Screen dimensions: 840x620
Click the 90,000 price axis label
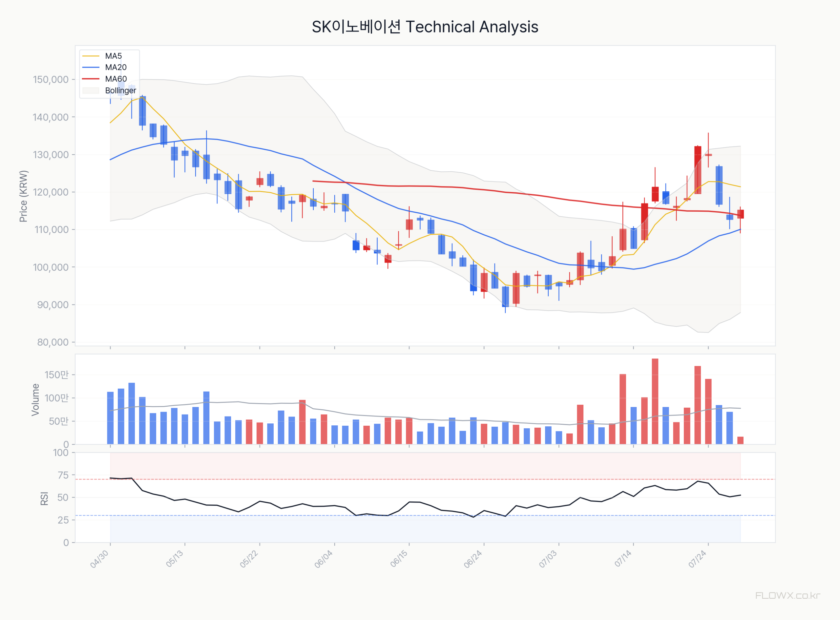point(53,305)
